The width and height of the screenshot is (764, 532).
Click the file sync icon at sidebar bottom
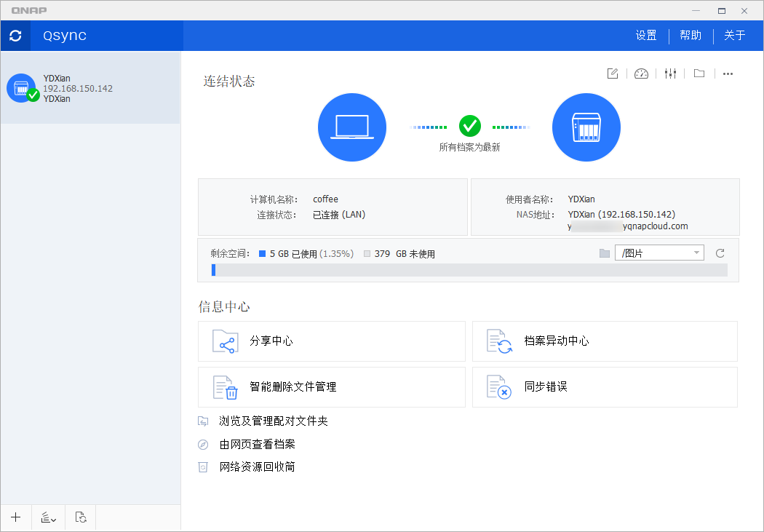(x=81, y=517)
